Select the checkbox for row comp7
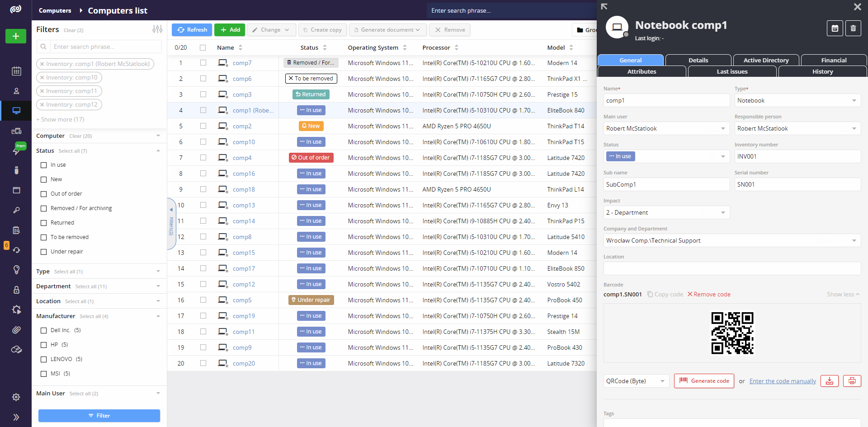Screen dimensions: 868x427 point(203,63)
